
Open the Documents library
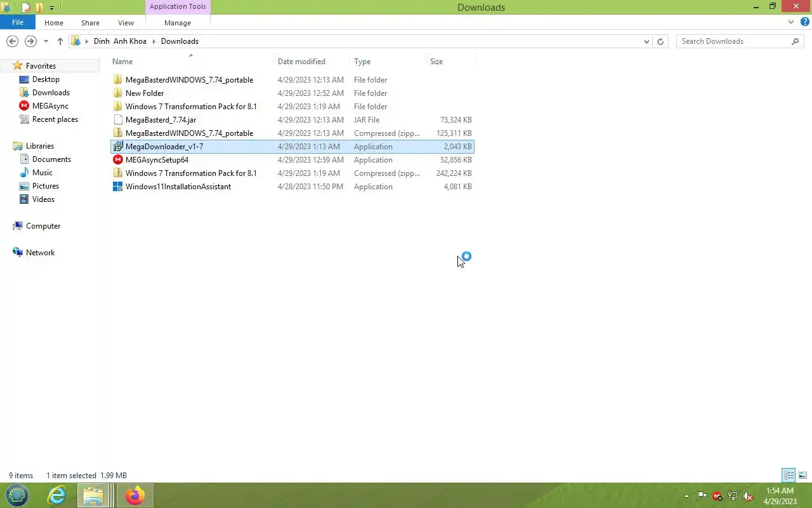click(51, 159)
